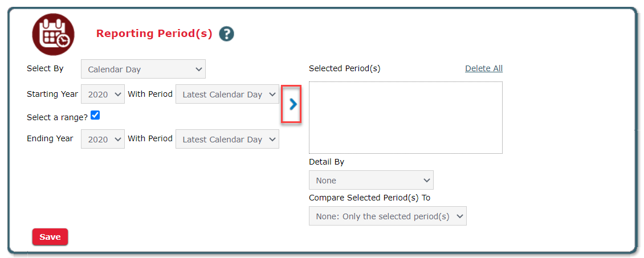Expand the Compare Selected Period(s) To dropdown
Viewport: 644px width, 258px height.
(388, 216)
